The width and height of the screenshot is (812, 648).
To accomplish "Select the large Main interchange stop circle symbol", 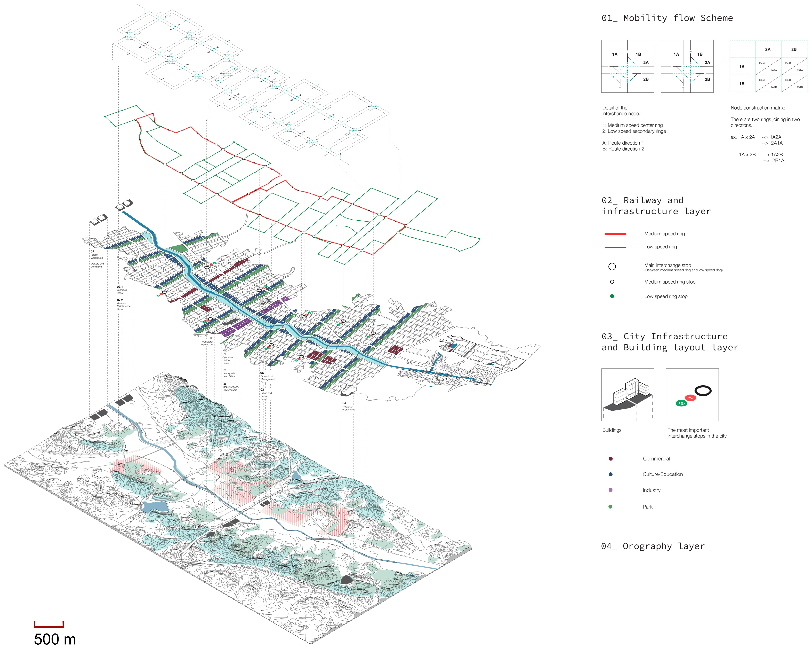I will coord(612,267).
